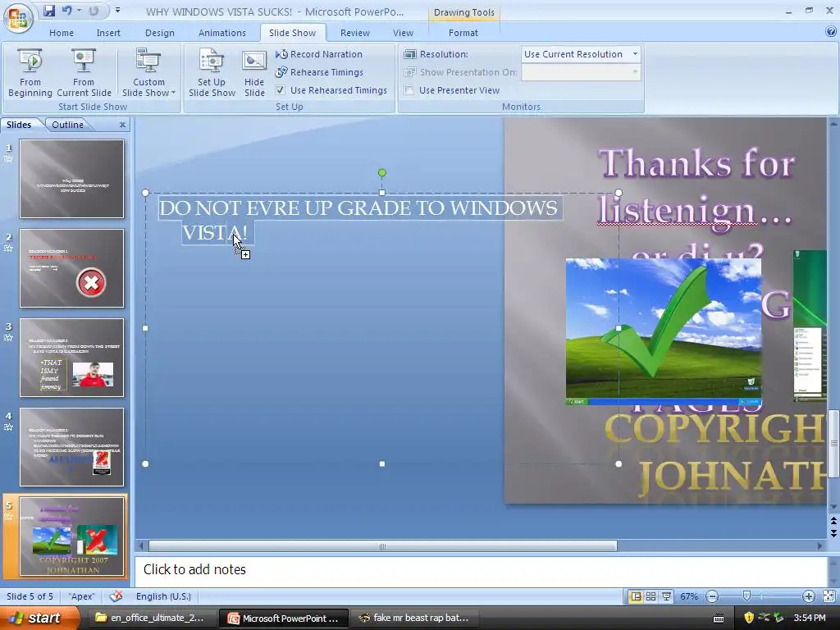Screen dimensions: 840x630
Task: Click Rehearse Timings
Action: tap(319, 72)
